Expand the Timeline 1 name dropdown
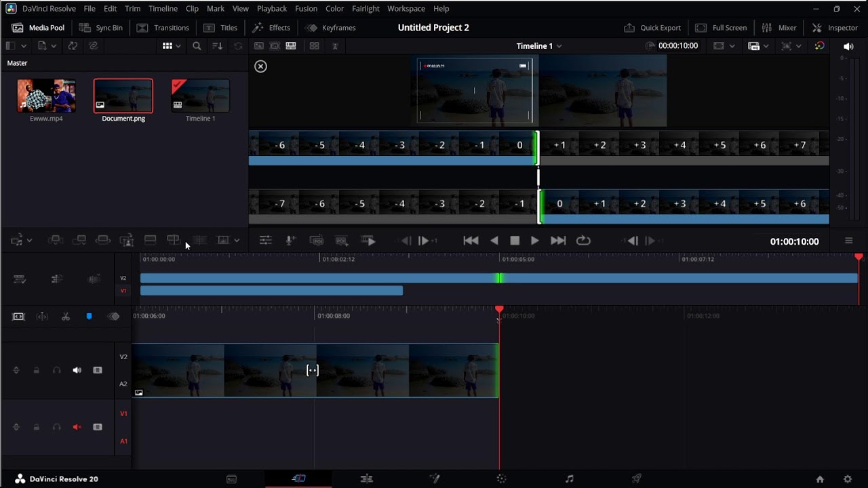868x488 pixels. point(559,46)
